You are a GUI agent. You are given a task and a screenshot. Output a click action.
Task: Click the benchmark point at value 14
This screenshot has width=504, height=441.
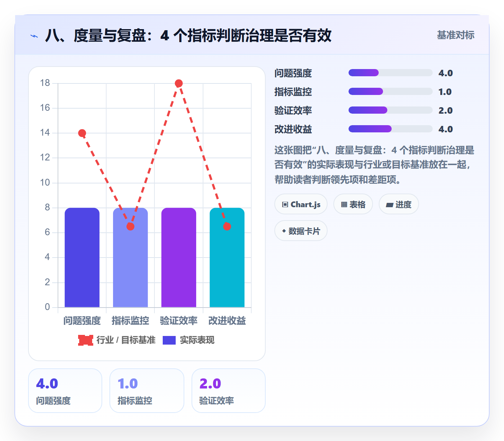[82, 133]
